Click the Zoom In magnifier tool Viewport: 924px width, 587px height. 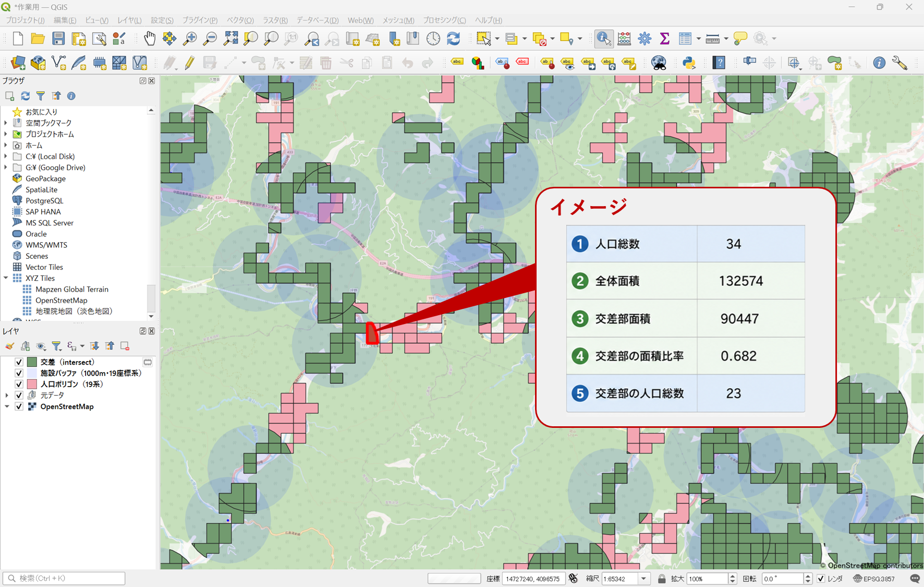190,39
